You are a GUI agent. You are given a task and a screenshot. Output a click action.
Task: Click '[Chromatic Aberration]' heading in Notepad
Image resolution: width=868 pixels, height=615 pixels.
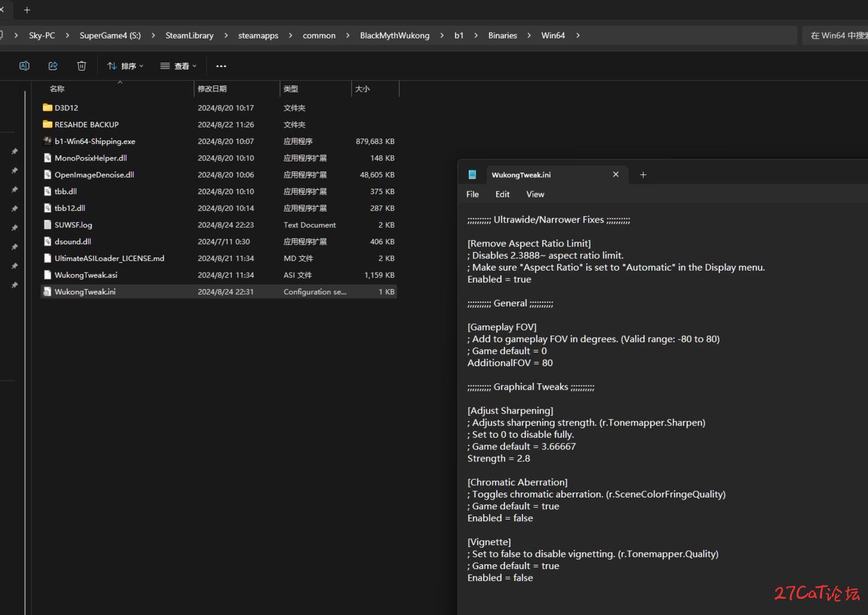517,482
